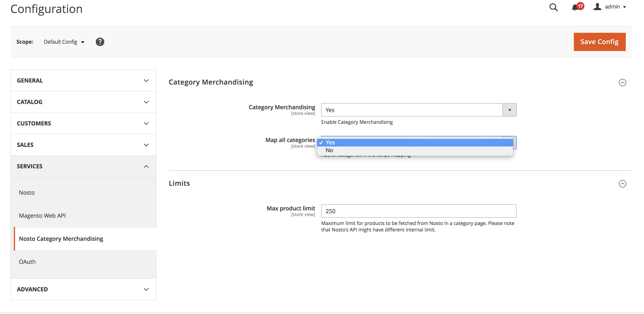Choose No in Map all categories list

click(x=415, y=150)
